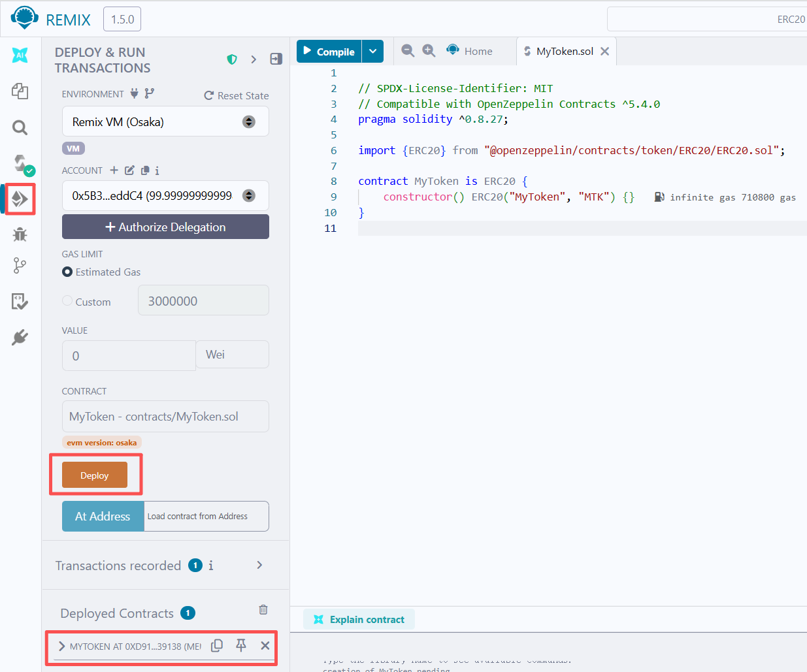Open the Wei value unit dropdown
The image size is (807, 672).
coord(233,355)
